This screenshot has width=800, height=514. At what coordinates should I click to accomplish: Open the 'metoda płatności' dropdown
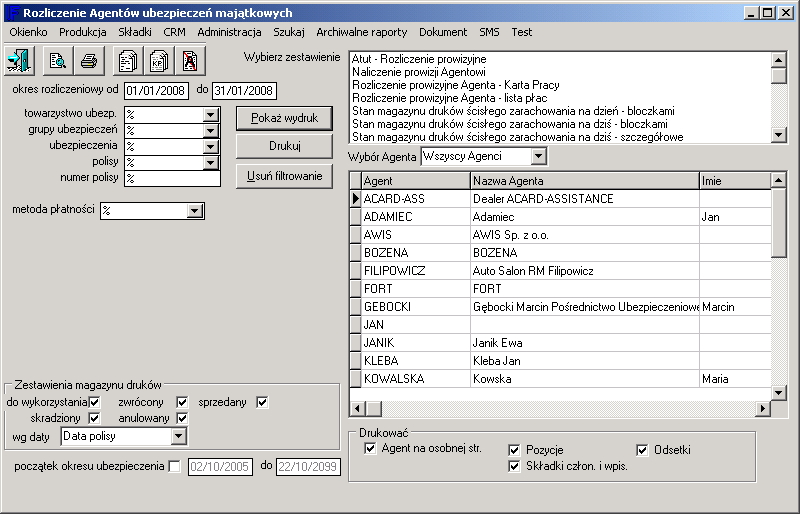coord(194,210)
